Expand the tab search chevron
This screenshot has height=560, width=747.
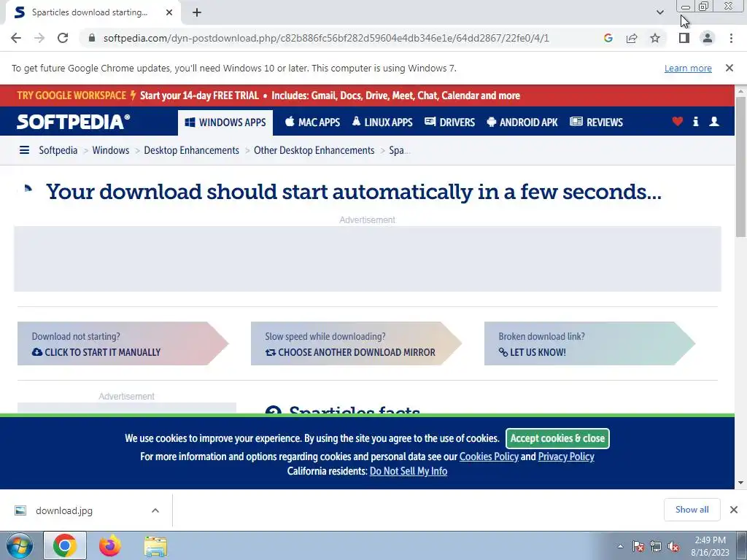click(x=659, y=12)
